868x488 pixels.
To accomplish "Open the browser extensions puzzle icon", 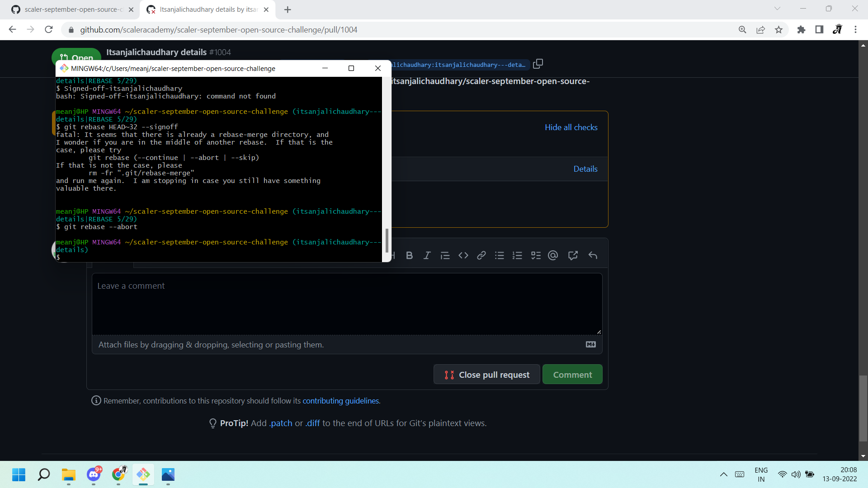I will [x=801, y=29].
